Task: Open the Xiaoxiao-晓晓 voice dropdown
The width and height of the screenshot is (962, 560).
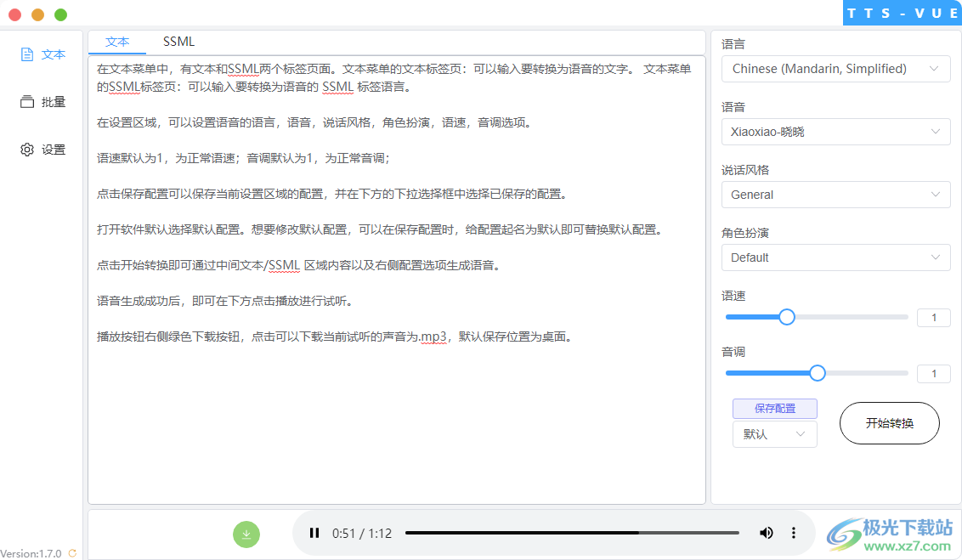Action: pos(835,132)
